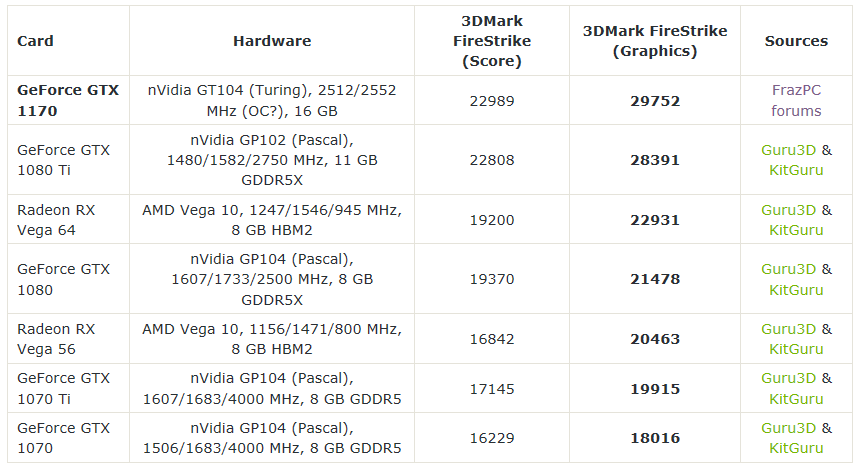
Task: Open KitGuru link for GeForce GTX 1070
Action: [x=796, y=449]
